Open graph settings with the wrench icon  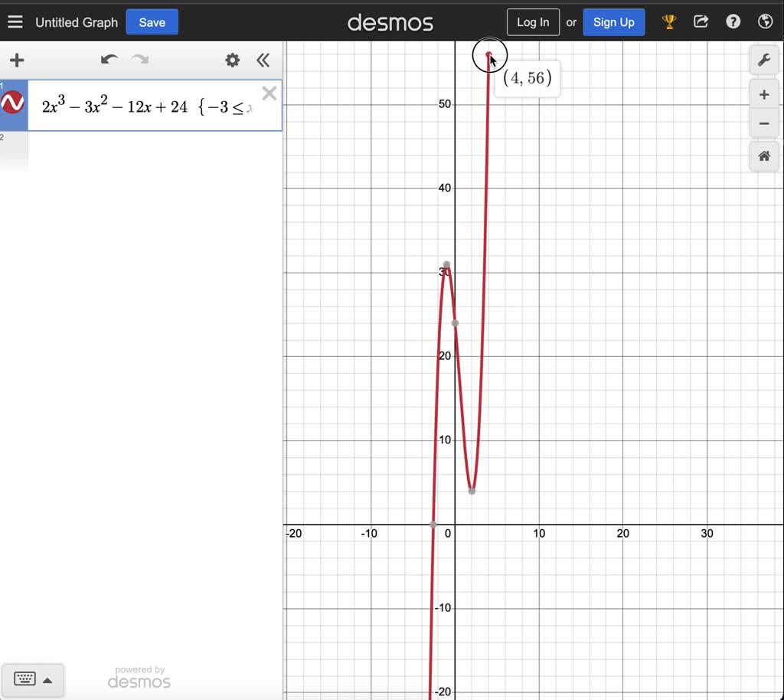click(x=764, y=59)
